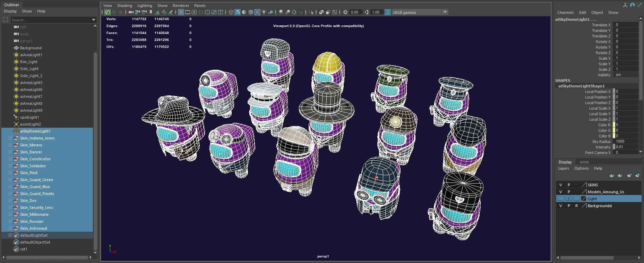Open the Layers menu in layer editor
The width and height of the screenshot is (644, 263).
pyautogui.click(x=564, y=168)
